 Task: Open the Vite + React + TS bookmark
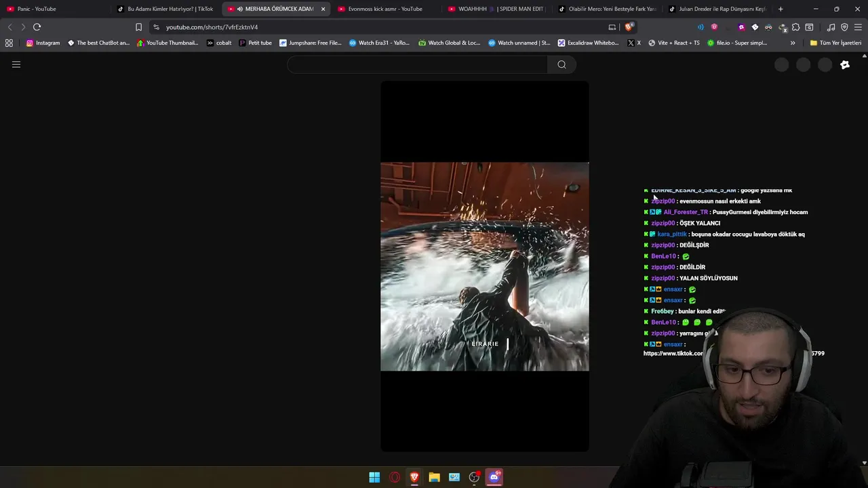(673, 43)
